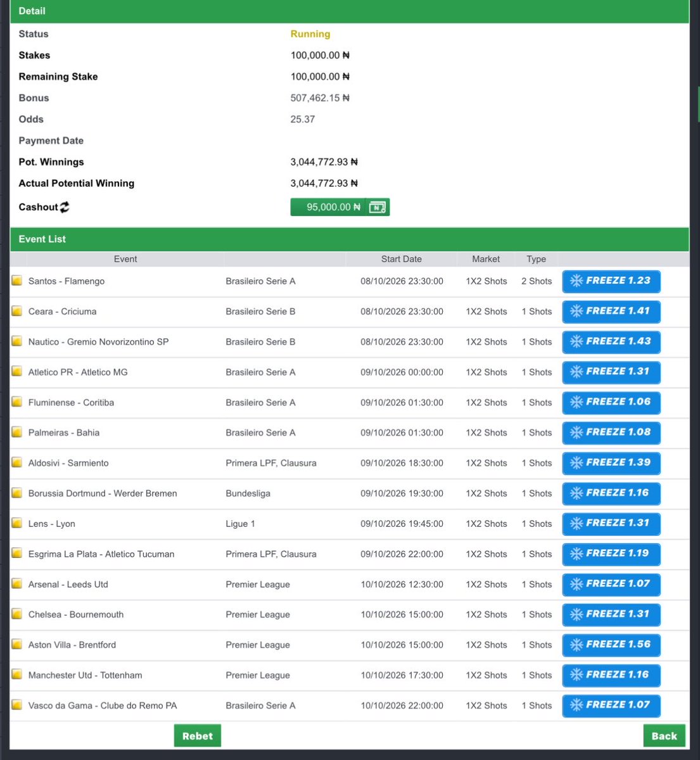Click the FREEZE 1.56 button
The height and width of the screenshot is (760, 700).
click(x=611, y=645)
